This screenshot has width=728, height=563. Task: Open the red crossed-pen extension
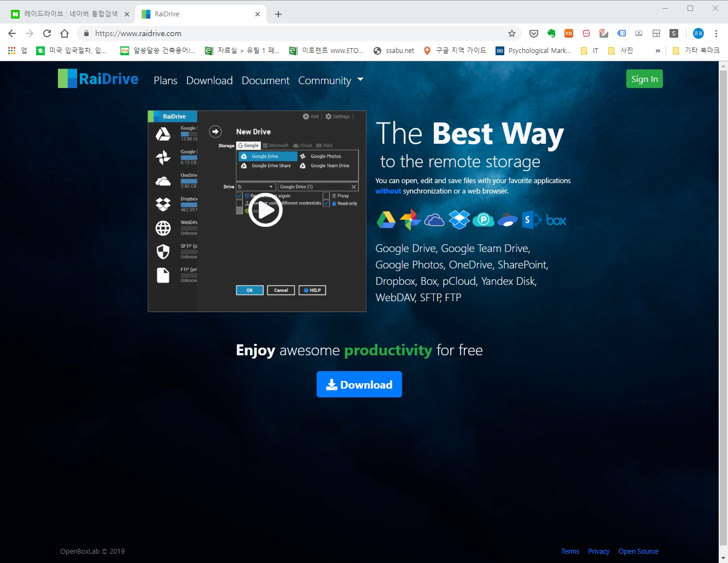604,33
